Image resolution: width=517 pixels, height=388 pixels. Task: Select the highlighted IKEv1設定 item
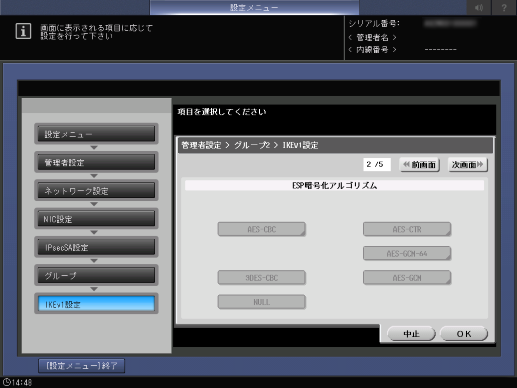[x=96, y=304]
